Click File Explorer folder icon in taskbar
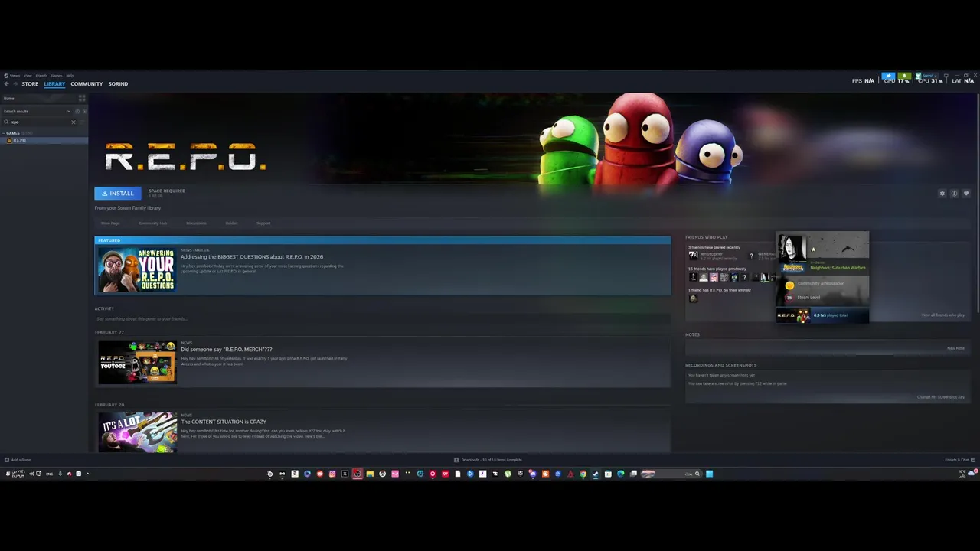980x551 pixels. pyautogui.click(x=370, y=474)
